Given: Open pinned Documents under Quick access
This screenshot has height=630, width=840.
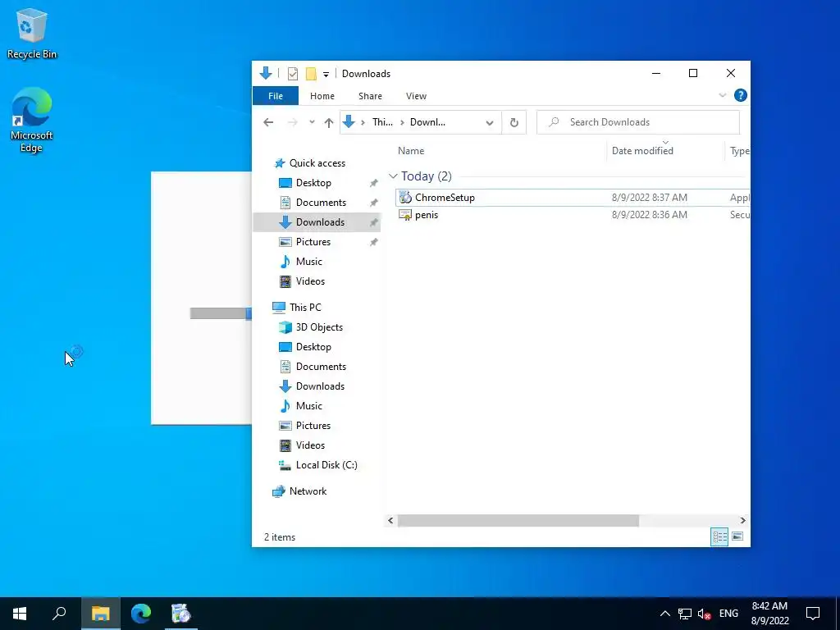Looking at the screenshot, I should 321,203.
